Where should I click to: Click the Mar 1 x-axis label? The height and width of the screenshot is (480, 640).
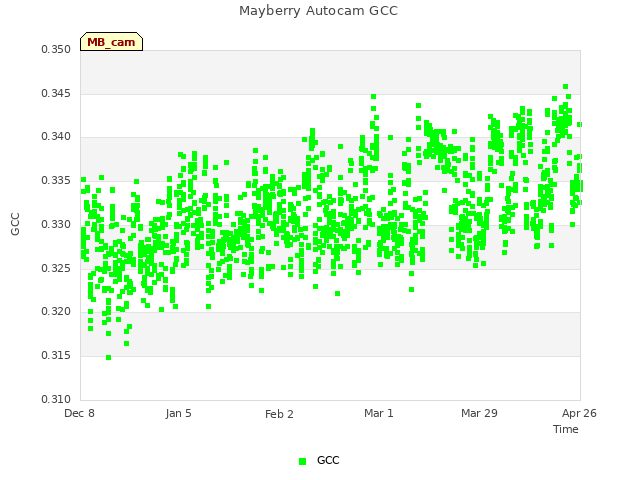[x=379, y=413]
